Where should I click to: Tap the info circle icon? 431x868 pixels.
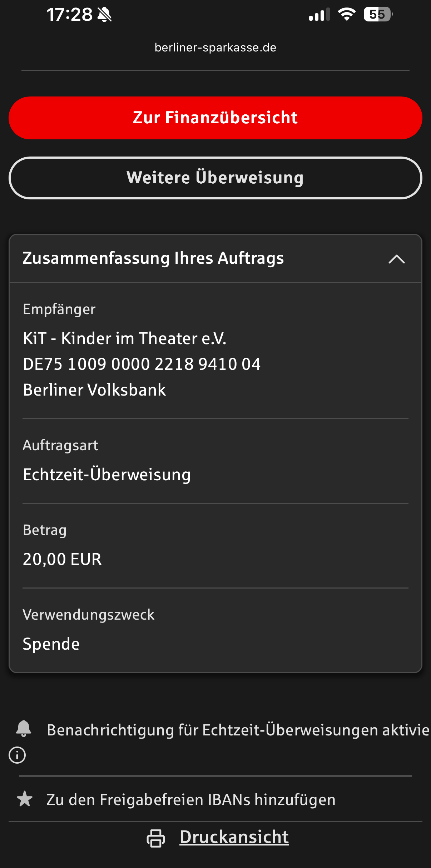(x=17, y=755)
